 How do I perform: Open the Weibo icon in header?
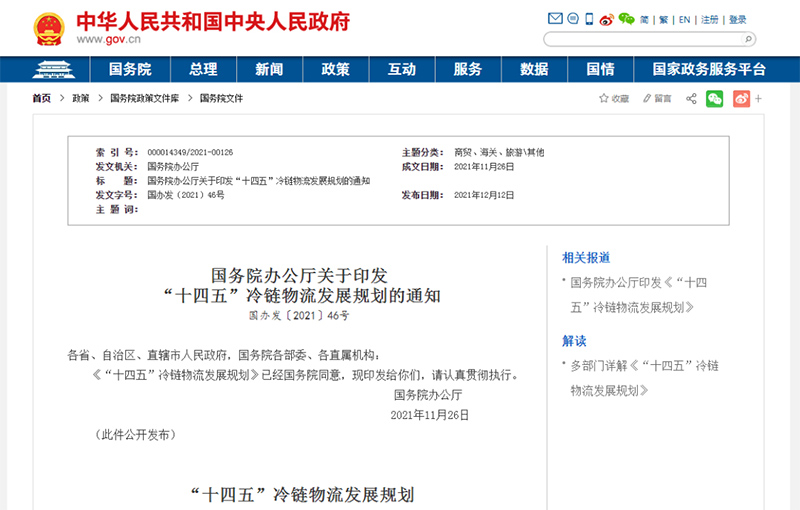click(x=607, y=19)
